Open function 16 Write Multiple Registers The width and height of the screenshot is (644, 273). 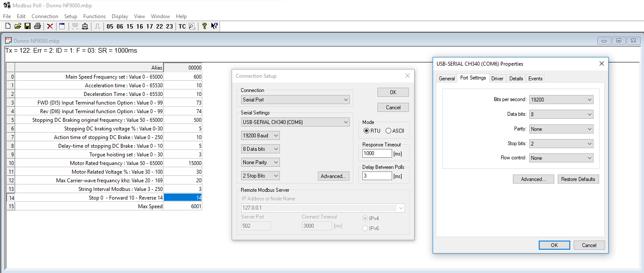[x=140, y=26]
